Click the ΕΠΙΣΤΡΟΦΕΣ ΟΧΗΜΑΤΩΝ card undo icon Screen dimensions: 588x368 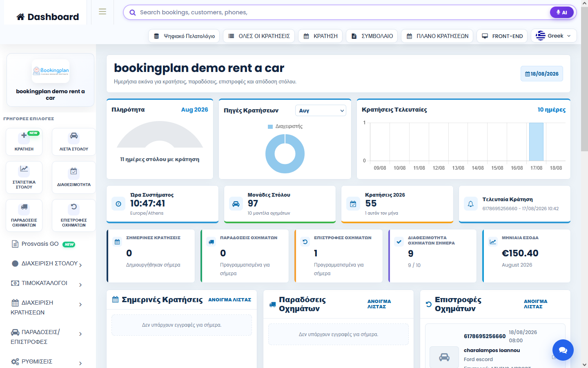click(305, 242)
